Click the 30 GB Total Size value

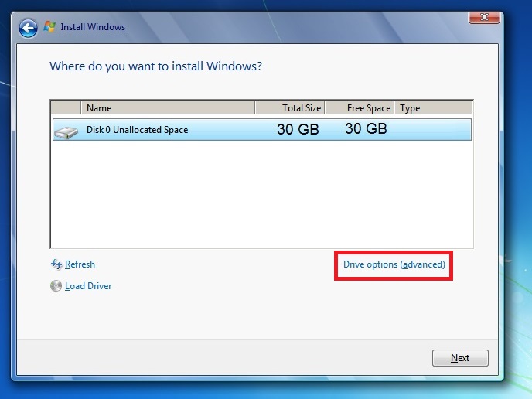pos(298,129)
